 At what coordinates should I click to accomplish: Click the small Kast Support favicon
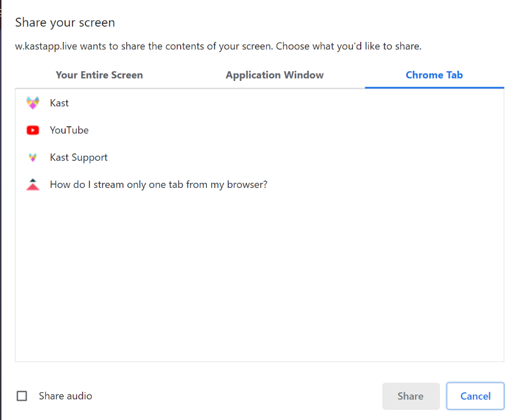33,157
